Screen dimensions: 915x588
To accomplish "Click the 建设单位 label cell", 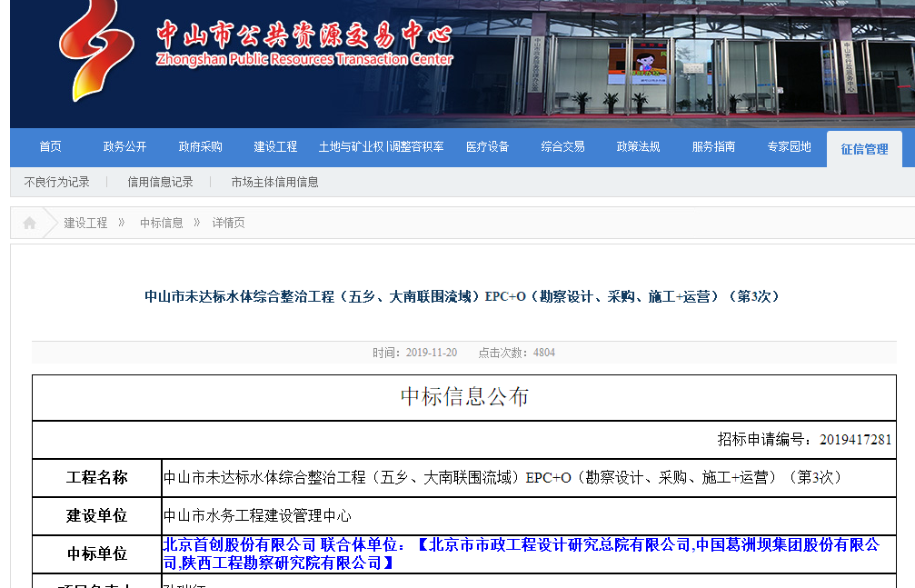I will click(97, 515).
